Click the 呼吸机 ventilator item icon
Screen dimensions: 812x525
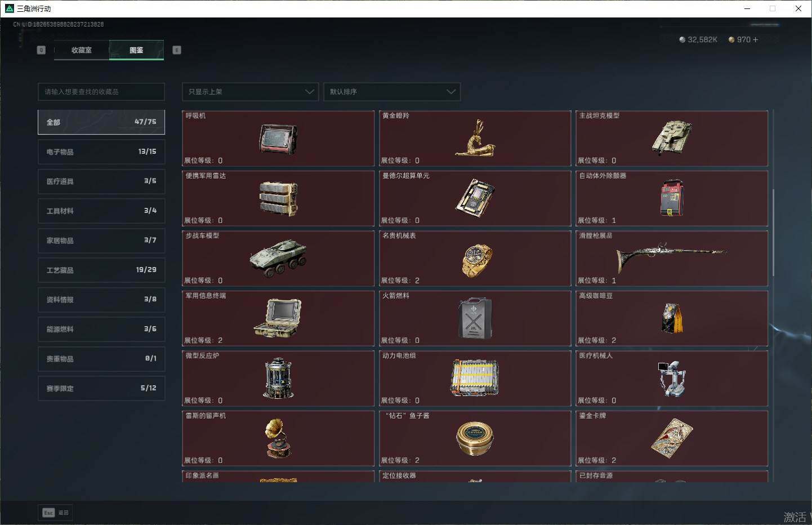tap(278, 139)
